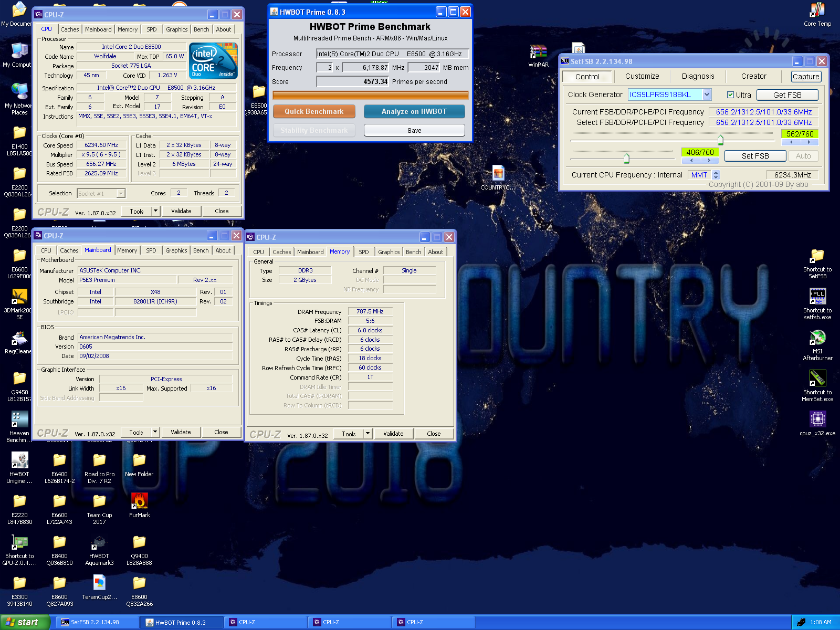The image size is (840, 630).
Task: Open the E8600 Q832A266 folder
Action: [139, 591]
